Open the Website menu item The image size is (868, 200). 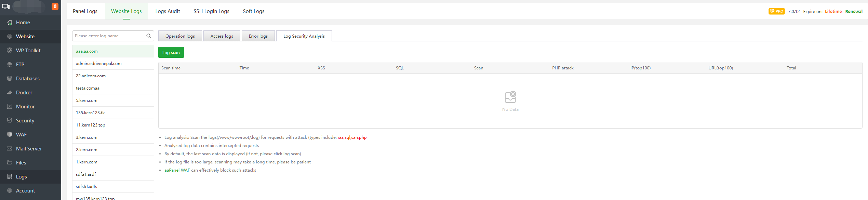(25, 37)
